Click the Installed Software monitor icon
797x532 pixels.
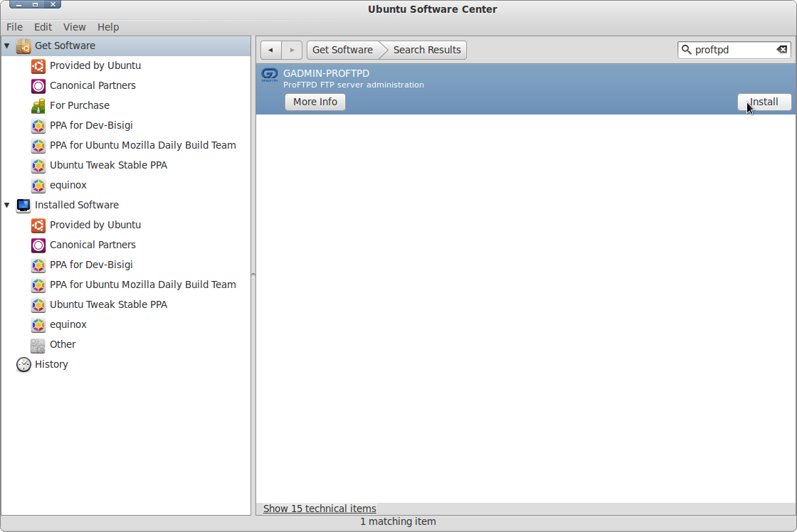click(23, 206)
